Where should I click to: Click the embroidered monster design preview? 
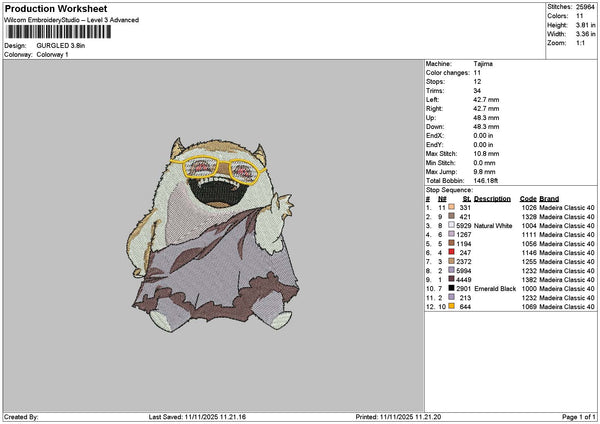[x=213, y=234]
